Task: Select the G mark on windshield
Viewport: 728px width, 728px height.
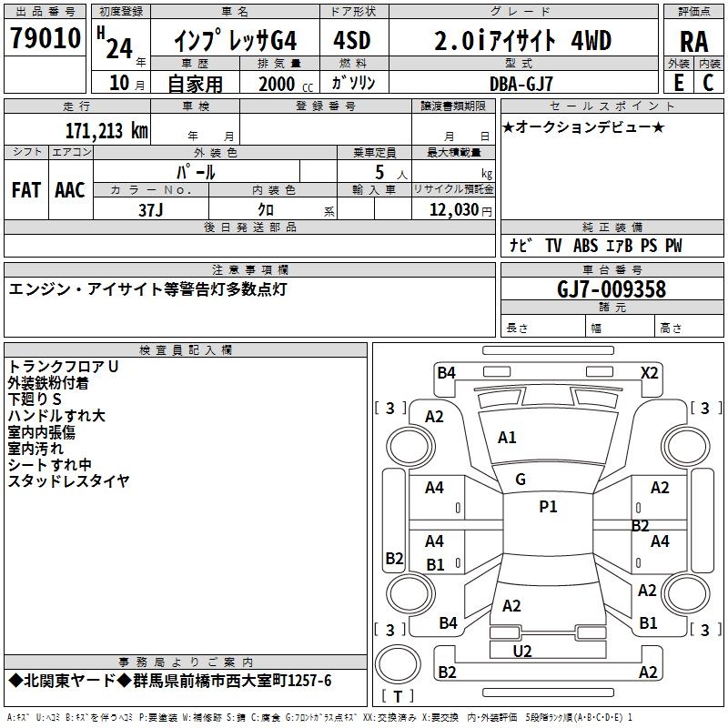Action: 521,480
